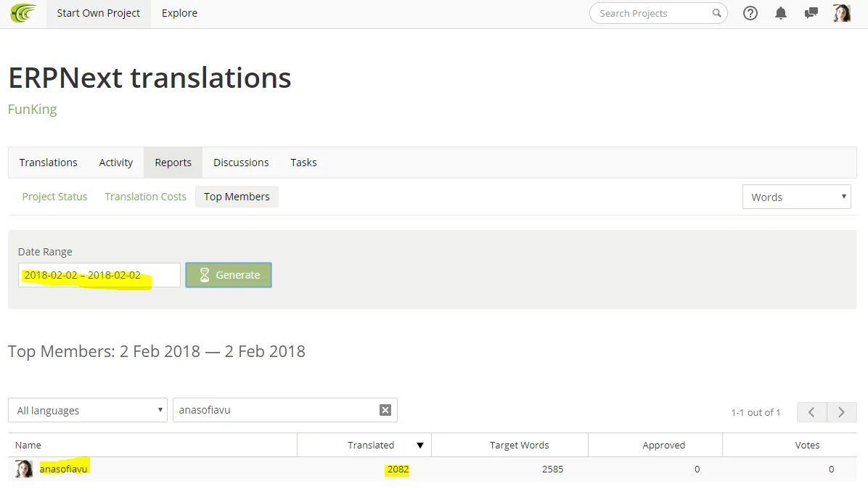Go to next page of results

pyautogui.click(x=841, y=412)
